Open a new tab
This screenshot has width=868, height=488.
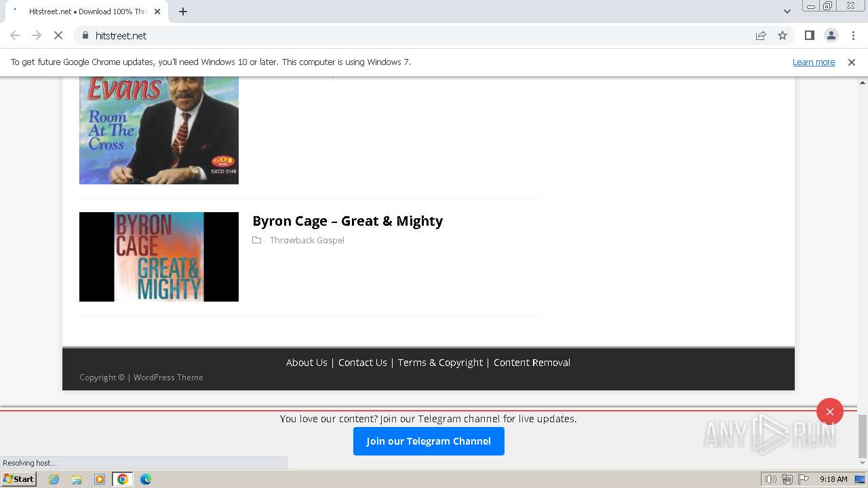tap(183, 12)
